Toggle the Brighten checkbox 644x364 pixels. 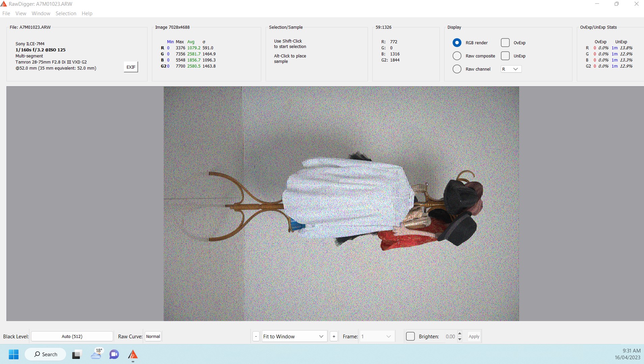tap(410, 336)
